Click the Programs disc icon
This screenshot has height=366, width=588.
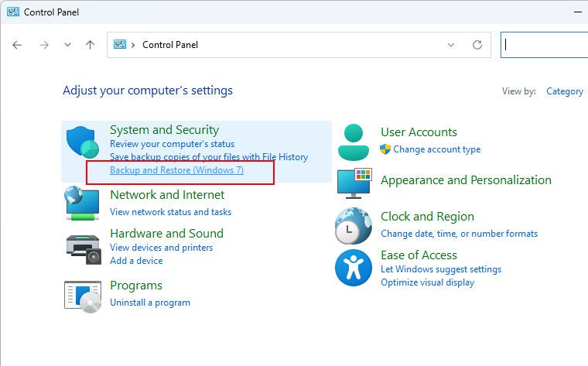point(83,296)
